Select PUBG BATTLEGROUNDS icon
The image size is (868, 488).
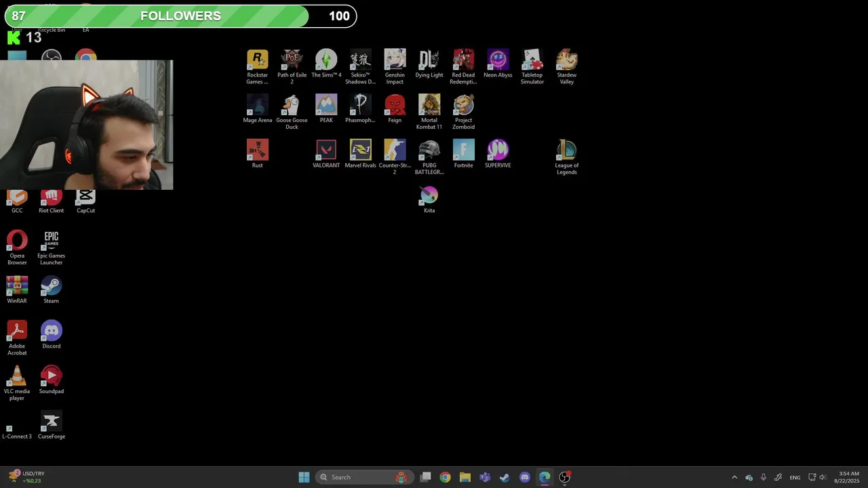click(x=429, y=157)
